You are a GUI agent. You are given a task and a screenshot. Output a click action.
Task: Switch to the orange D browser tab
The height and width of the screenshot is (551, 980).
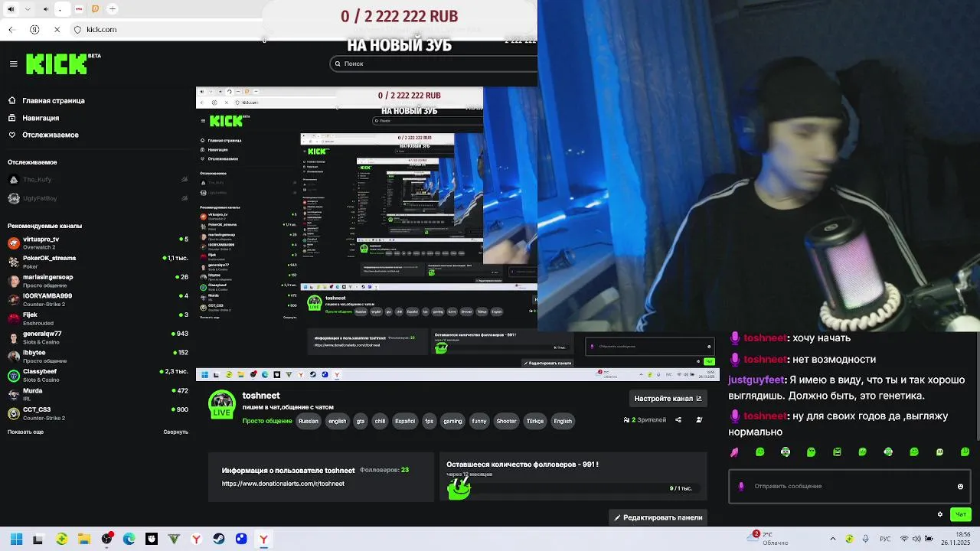(x=96, y=9)
